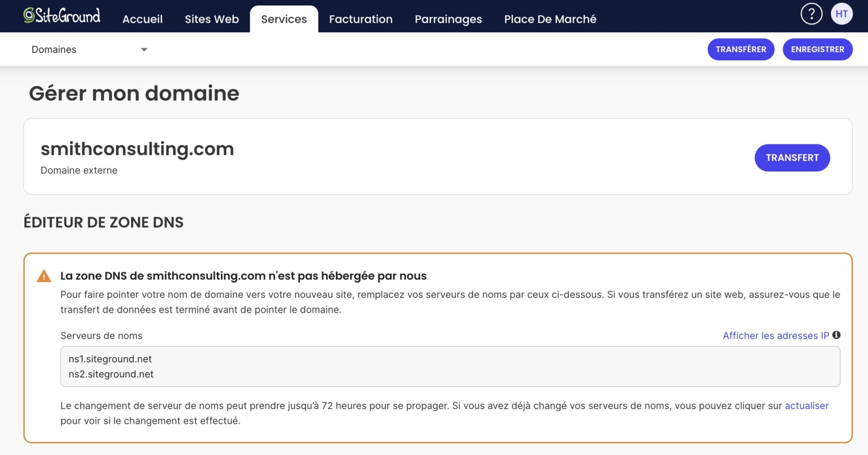Click the orange warning triangle icon

(x=44, y=276)
